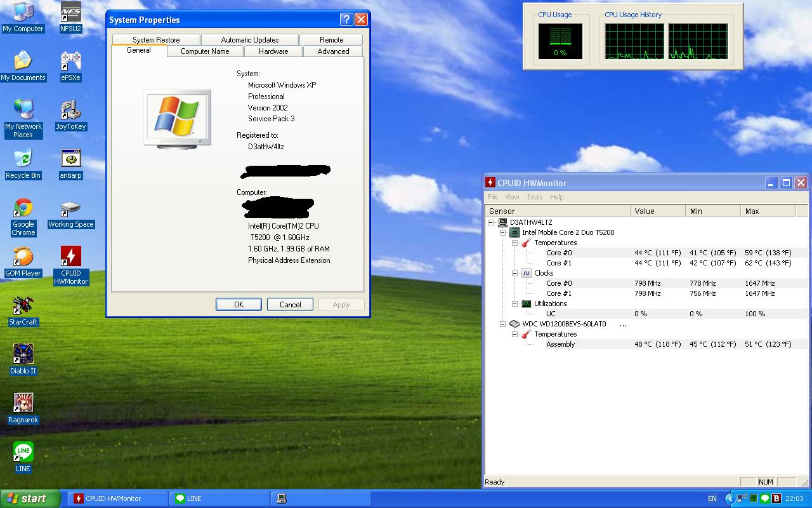Image resolution: width=812 pixels, height=508 pixels.
Task: Open the HWMonitor Tools menu
Action: pos(535,197)
